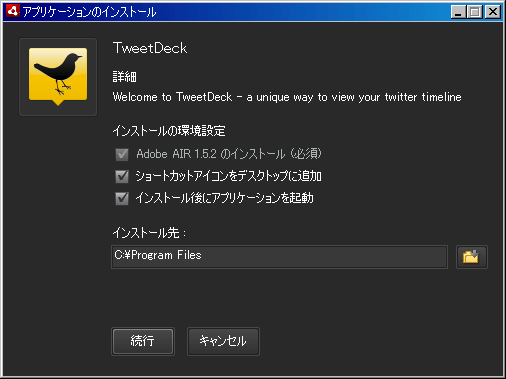
Task: Click the TweetDeck bird application icon
Action: [58, 77]
